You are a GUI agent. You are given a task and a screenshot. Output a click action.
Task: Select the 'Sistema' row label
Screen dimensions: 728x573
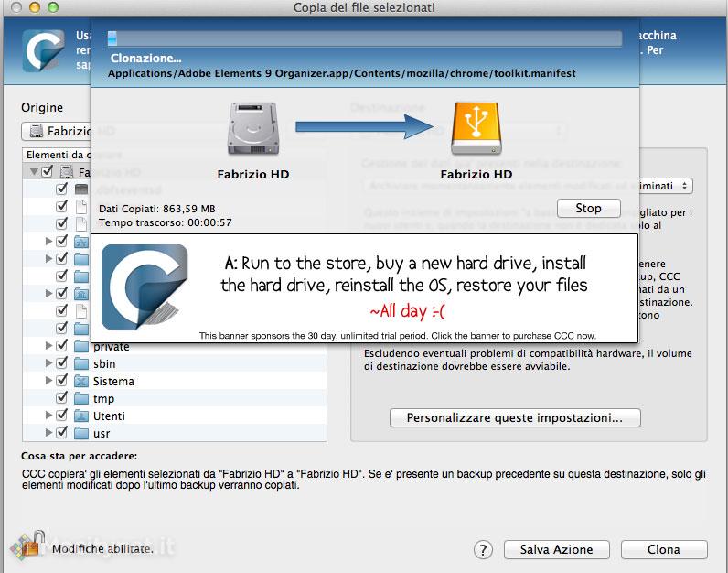(x=113, y=382)
